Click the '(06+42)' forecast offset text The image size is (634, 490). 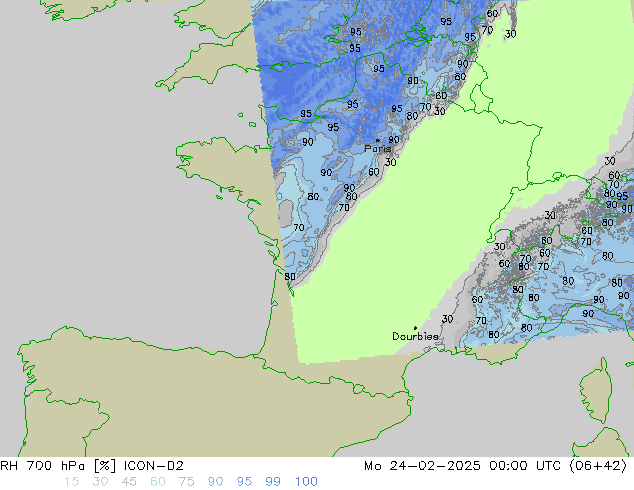click(598, 466)
